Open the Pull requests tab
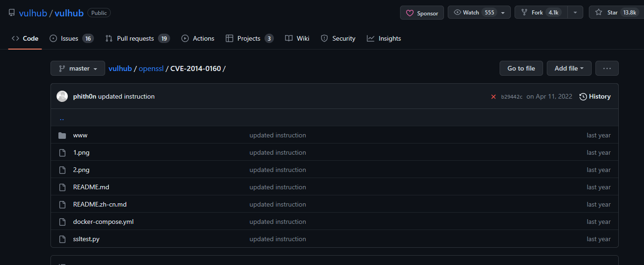 (x=137, y=38)
